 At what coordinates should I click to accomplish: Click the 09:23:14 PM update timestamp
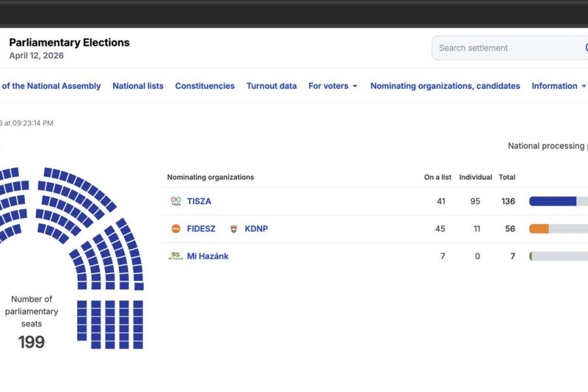click(33, 123)
